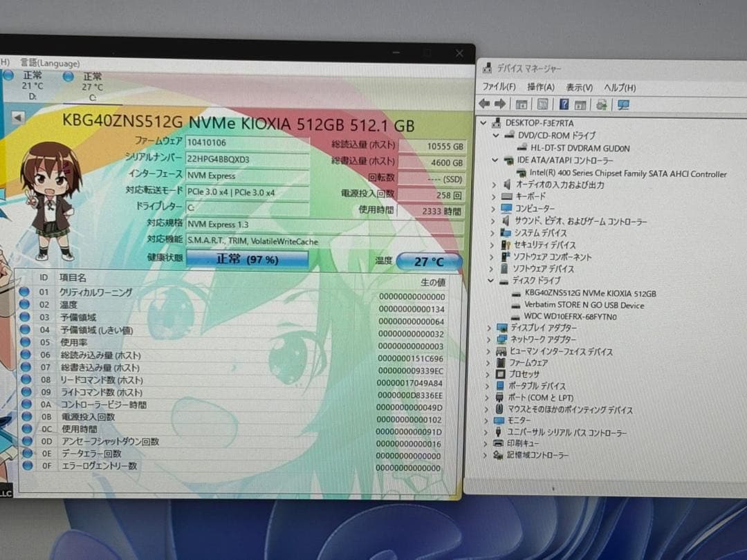
Task: Select the forward navigation arrow in Device Manager
Action: pyautogui.click(x=499, y=104)
